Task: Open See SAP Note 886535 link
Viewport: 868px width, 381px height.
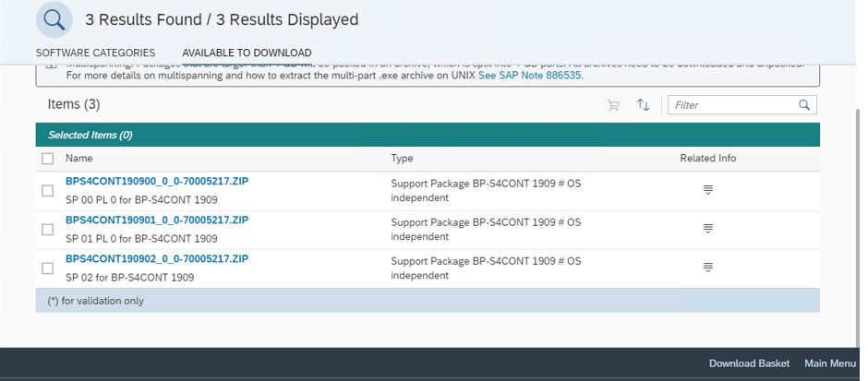Action: 530,76
